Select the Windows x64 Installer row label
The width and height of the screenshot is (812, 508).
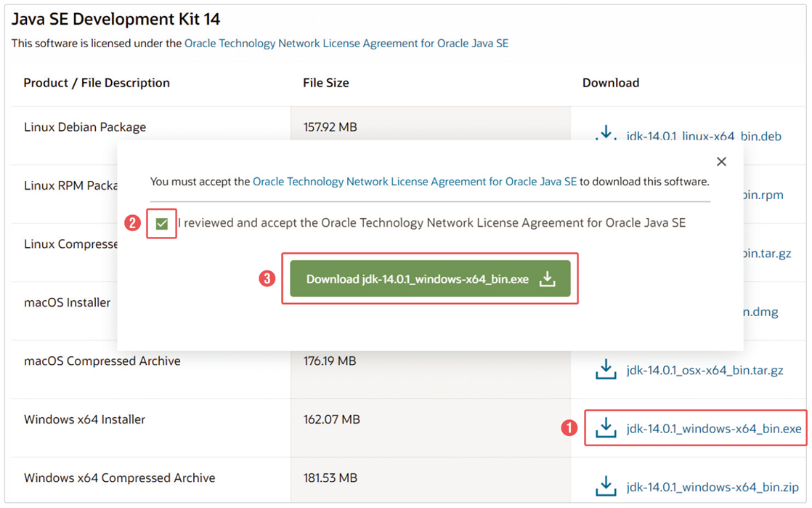(x=84, y=419)
